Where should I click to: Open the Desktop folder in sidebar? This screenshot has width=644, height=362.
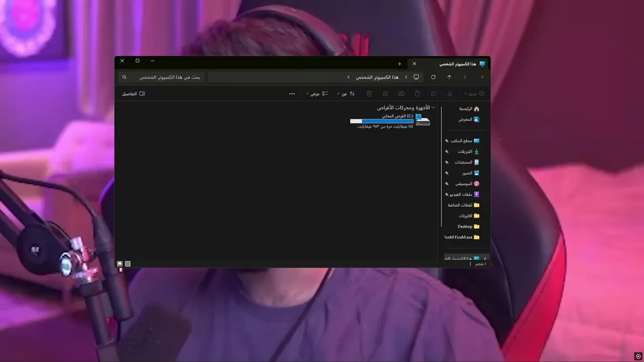click(468, 226)
